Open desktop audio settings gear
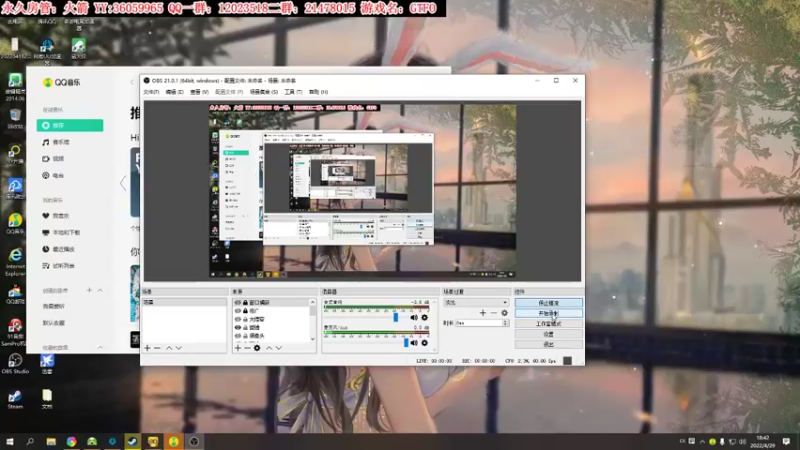 (x=424, y=317)
